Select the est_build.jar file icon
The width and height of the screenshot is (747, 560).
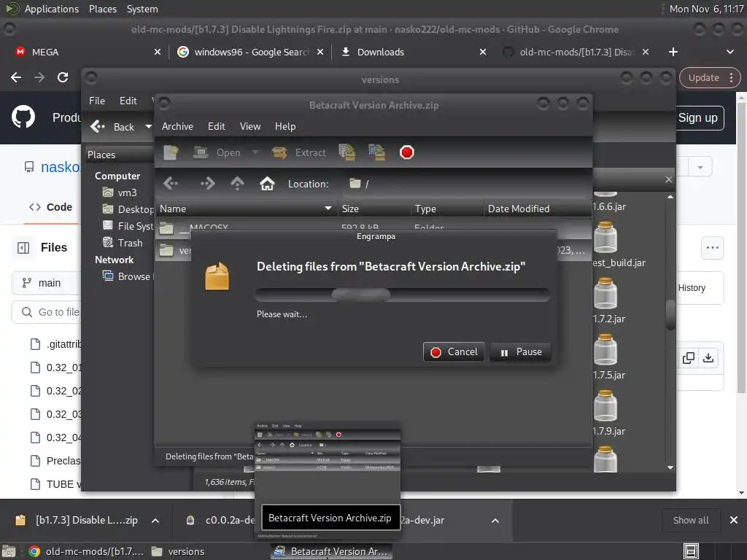pyautogui.click(x=606, y=238)
